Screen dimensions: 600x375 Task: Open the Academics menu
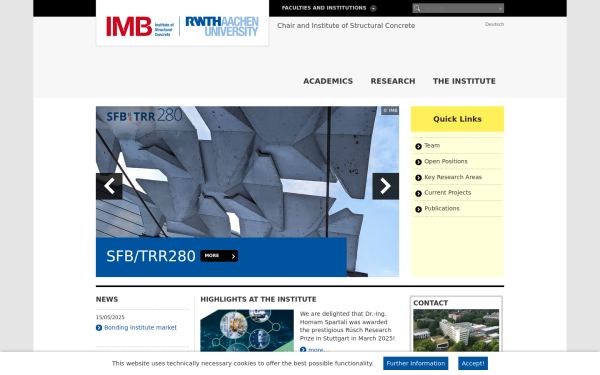pos(328,81)
